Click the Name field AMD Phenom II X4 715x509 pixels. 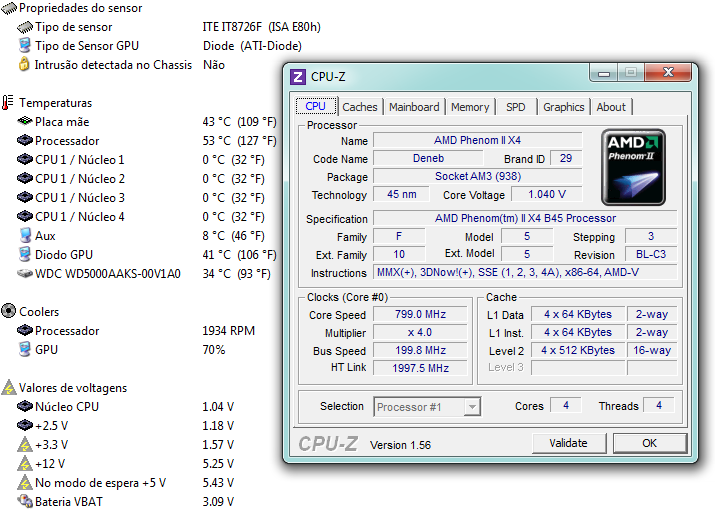(477, 140)
